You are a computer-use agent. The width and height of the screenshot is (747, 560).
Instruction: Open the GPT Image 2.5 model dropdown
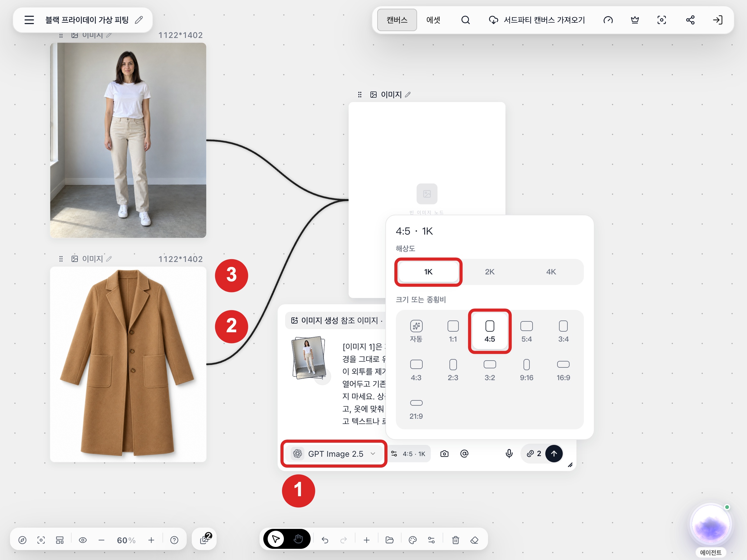click(x=334, y=454)
